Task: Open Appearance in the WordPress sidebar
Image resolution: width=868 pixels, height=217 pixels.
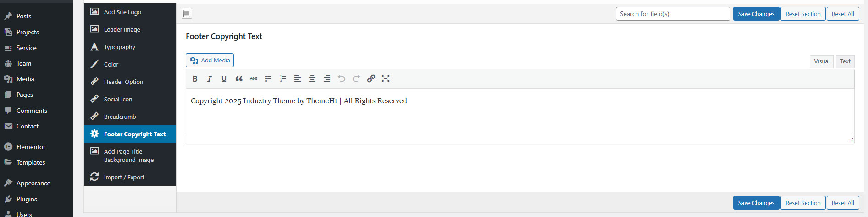Action: (x=33, y=183)
